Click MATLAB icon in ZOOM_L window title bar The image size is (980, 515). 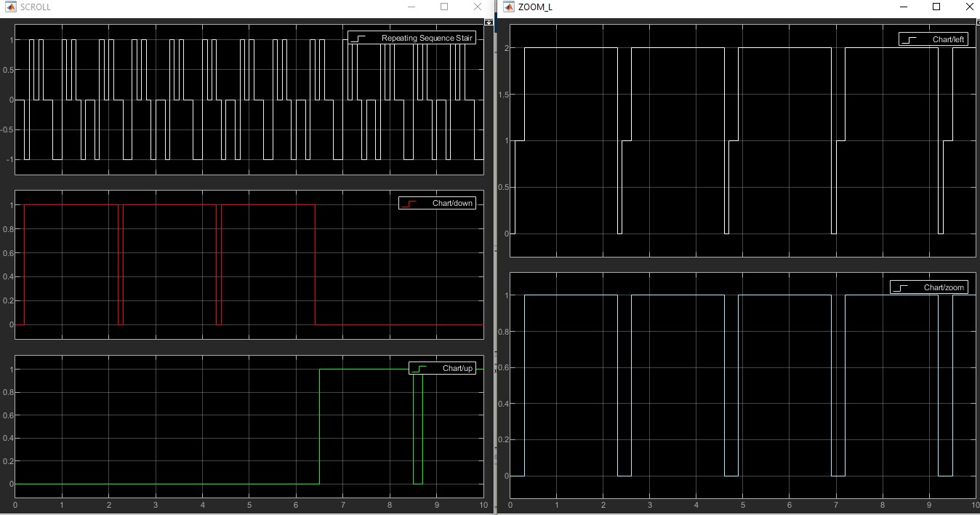(x=507, y=7)
